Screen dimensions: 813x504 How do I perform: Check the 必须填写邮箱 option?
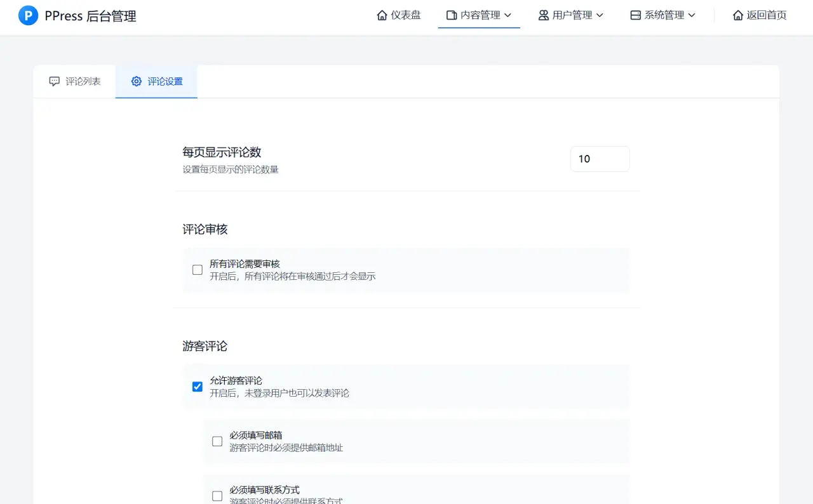pyautogui.click(x=217, y=442)
